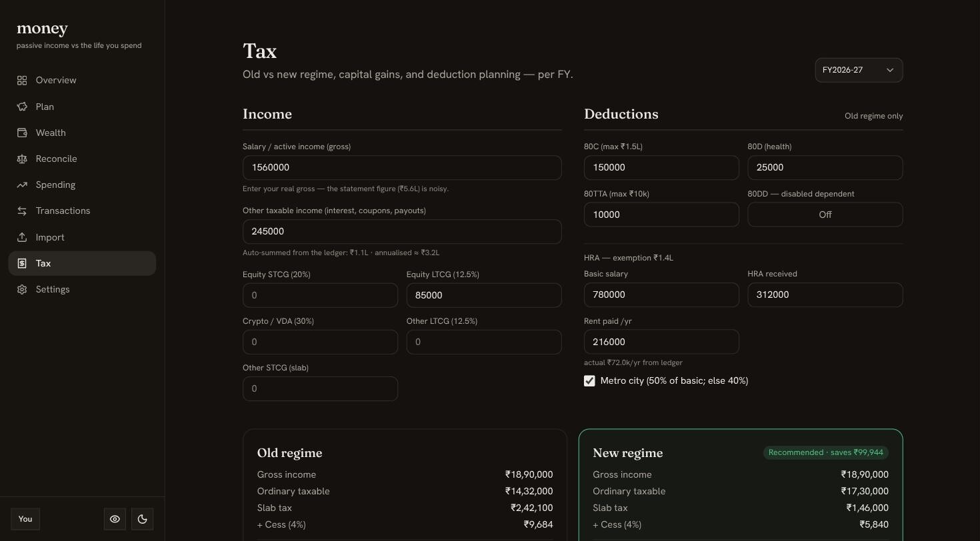Click the You profile button
Image resolution: width=980 pixels, height=541 pixels.
(x=25, y=519)
